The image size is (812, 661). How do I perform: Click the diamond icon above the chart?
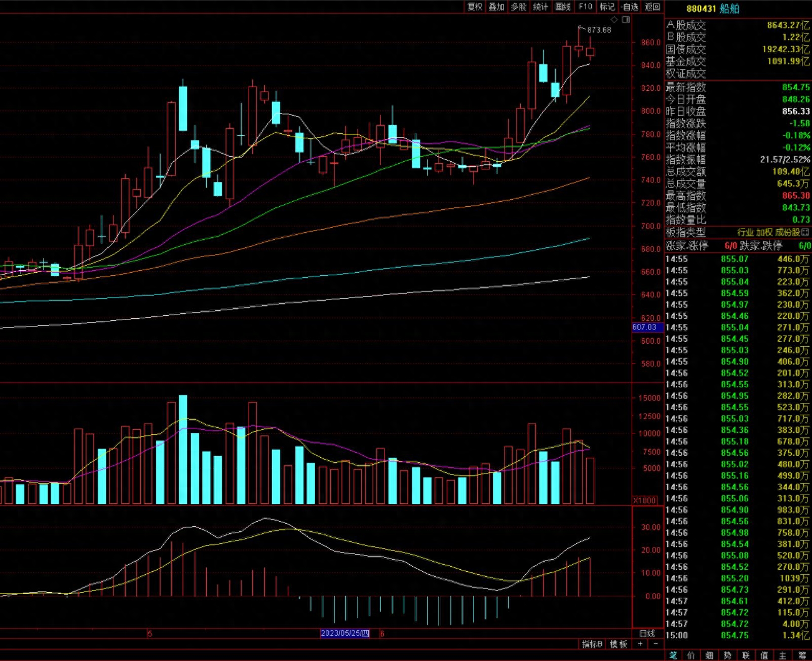point(614,20)
